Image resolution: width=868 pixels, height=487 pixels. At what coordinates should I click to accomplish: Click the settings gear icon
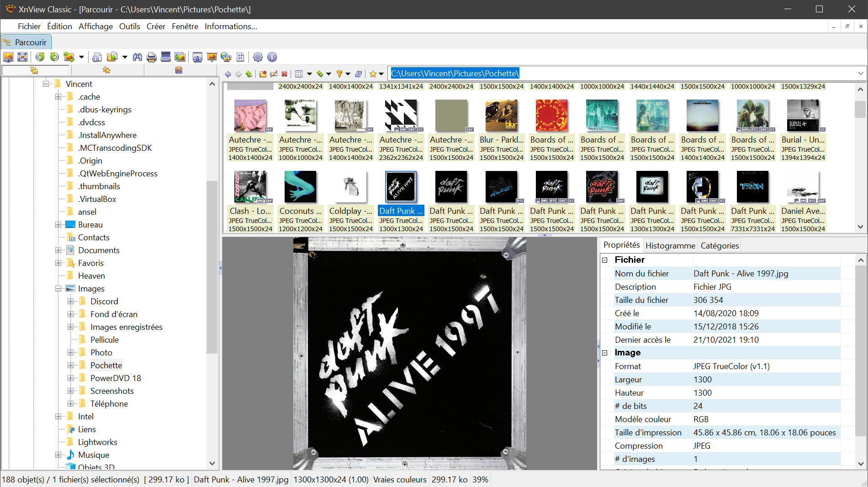click(x=258, y=57)
